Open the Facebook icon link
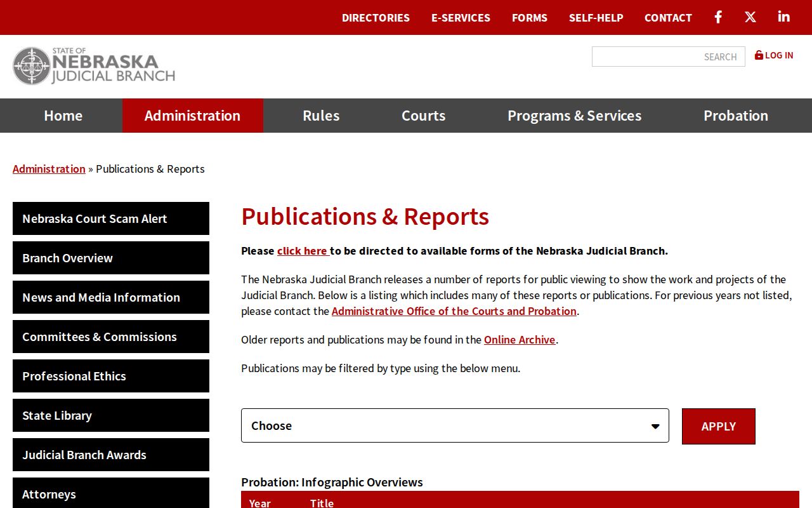Image resolution: width=812 pixels, height=508 pixels. (x=718, y=17)
